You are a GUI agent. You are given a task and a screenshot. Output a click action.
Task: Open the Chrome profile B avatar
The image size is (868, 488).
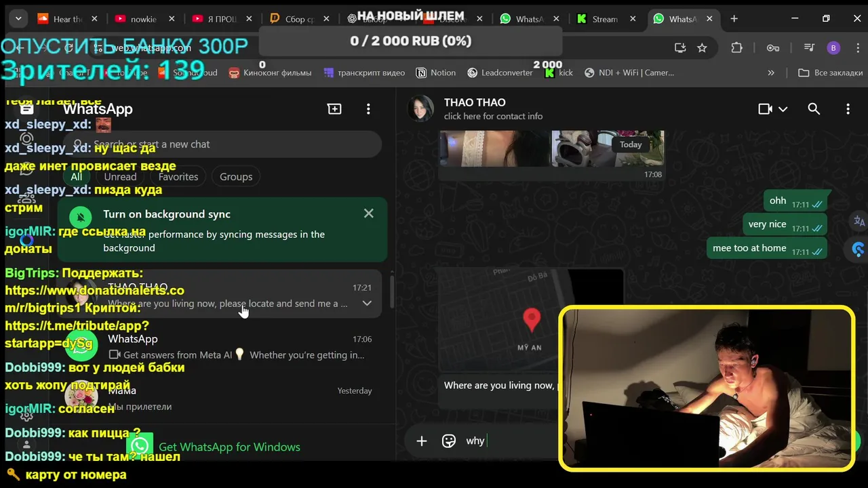833,47
